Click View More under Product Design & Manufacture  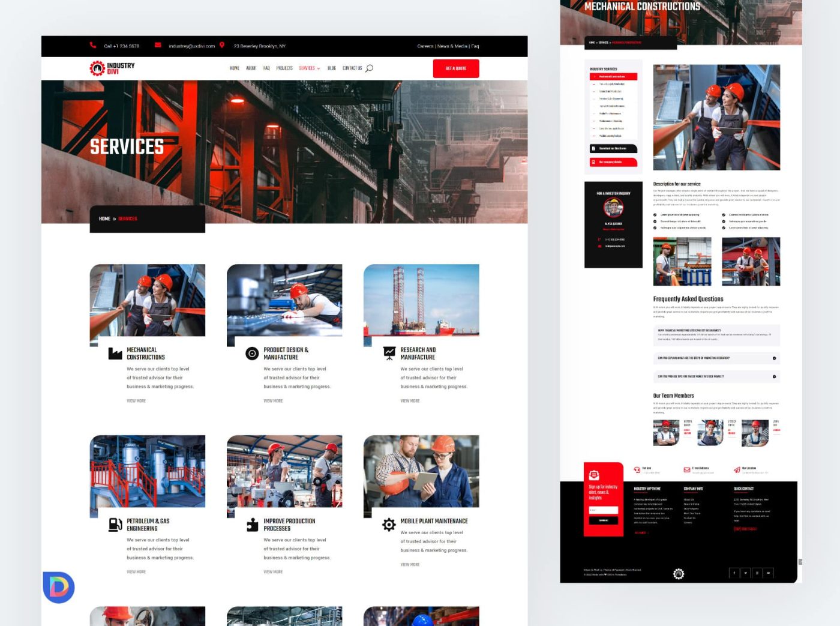[x=273, y=401]
